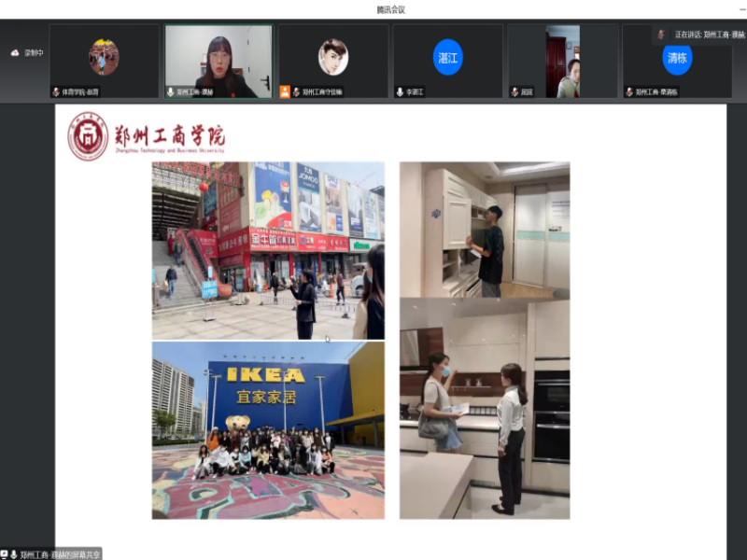The image size is (747, 560).
Task: Click the 正在讲话 speaking indicator text
Action: [710, 35]
